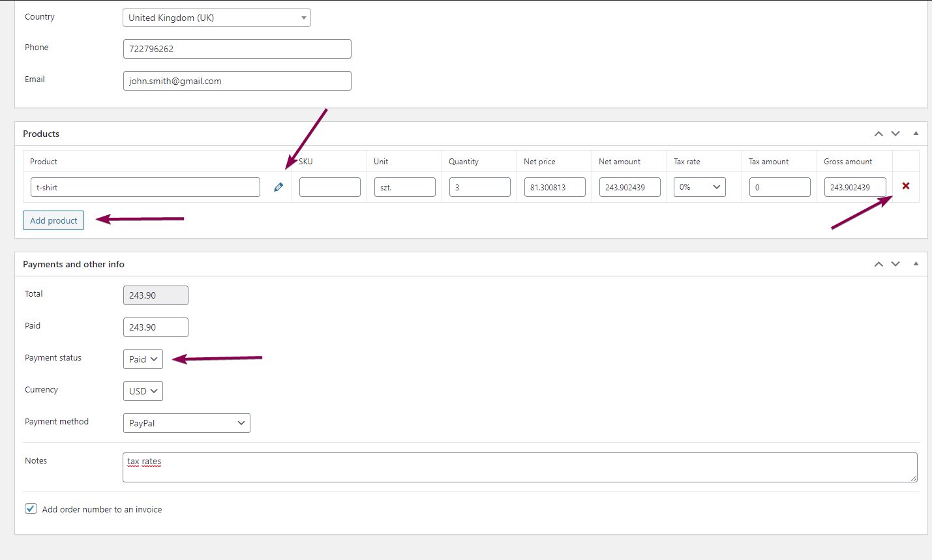Click the Unit field szt.
This screenshot has width=932, height=560.
(405, 187)
